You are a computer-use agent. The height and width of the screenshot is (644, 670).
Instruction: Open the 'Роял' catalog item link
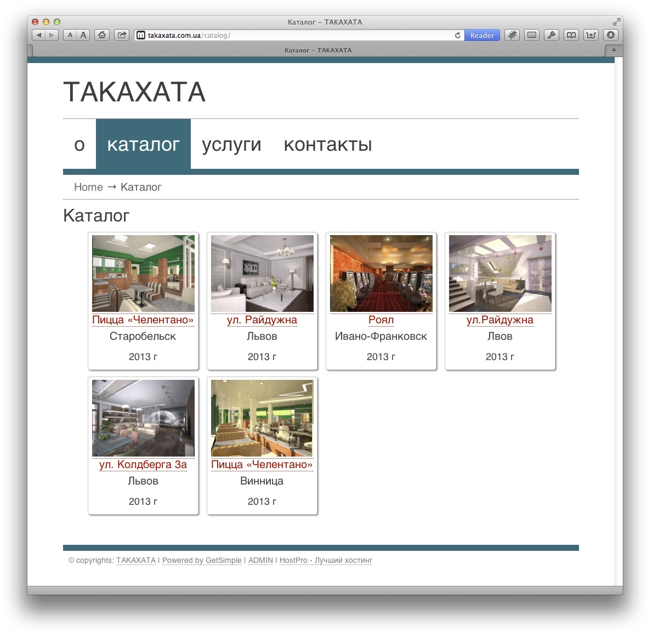tap(381, 320)
